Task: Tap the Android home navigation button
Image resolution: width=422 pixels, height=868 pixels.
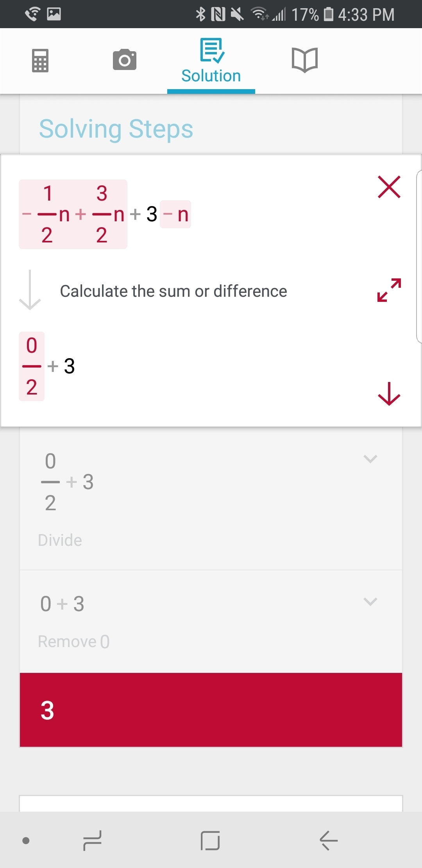Action: click(x=210, y=840)
